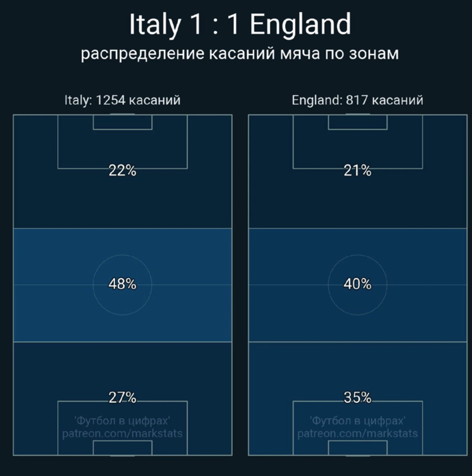Viewport: 472px width, 476px height.
Task: Click England's 40% middle third value
Action: 358,284
